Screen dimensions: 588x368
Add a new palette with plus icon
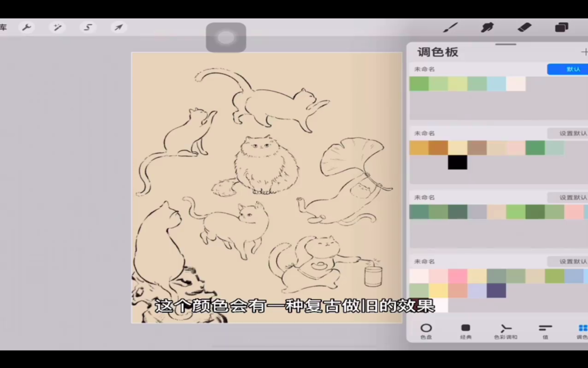(x=584, y=52)
